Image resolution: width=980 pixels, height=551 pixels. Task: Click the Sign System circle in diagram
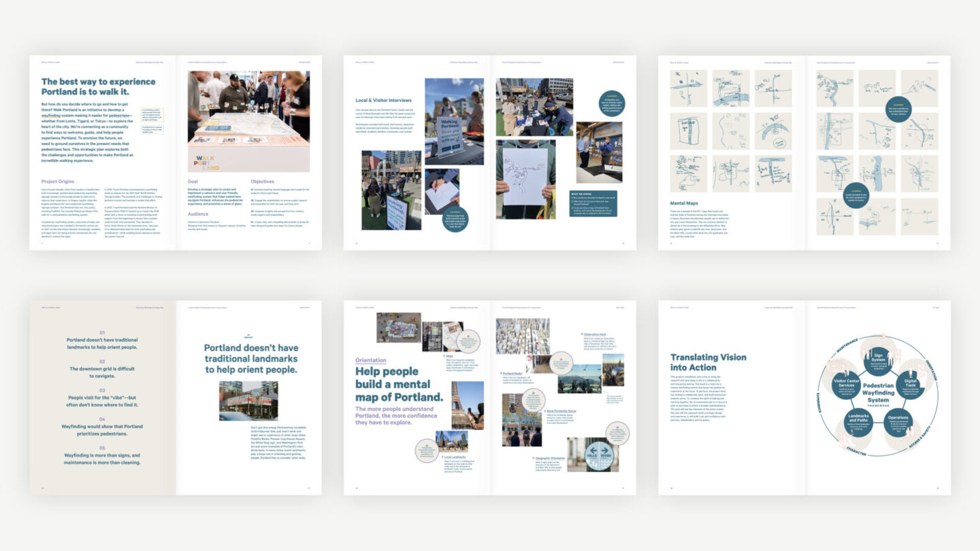[878, 361]
